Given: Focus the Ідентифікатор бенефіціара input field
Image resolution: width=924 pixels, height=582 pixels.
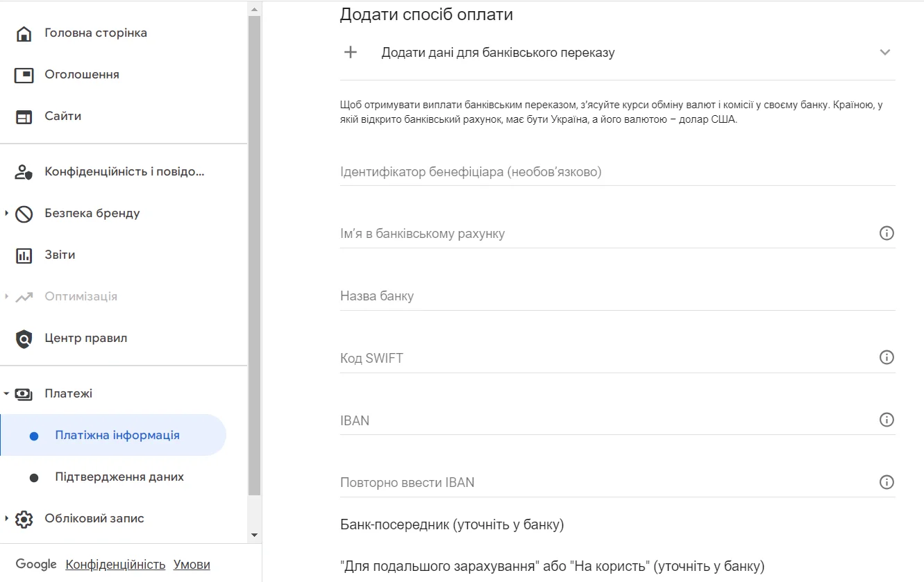Looking at the screenshot, I should pos(617,171).
